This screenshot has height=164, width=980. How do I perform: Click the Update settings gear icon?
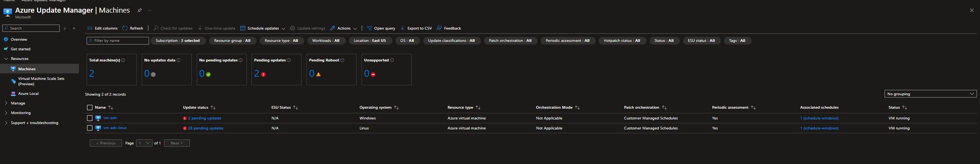click(x=292, y=28)
